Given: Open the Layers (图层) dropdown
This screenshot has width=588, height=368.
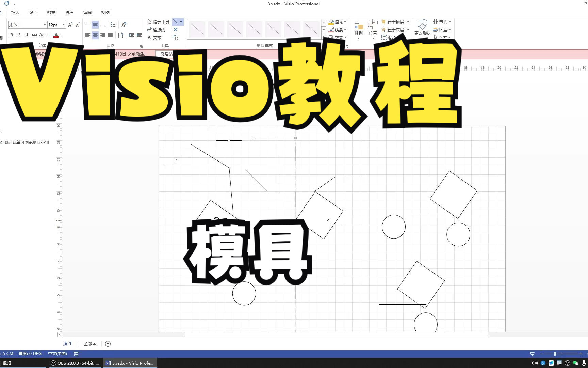Looking at the screenshot, I should tap(442, 30).
